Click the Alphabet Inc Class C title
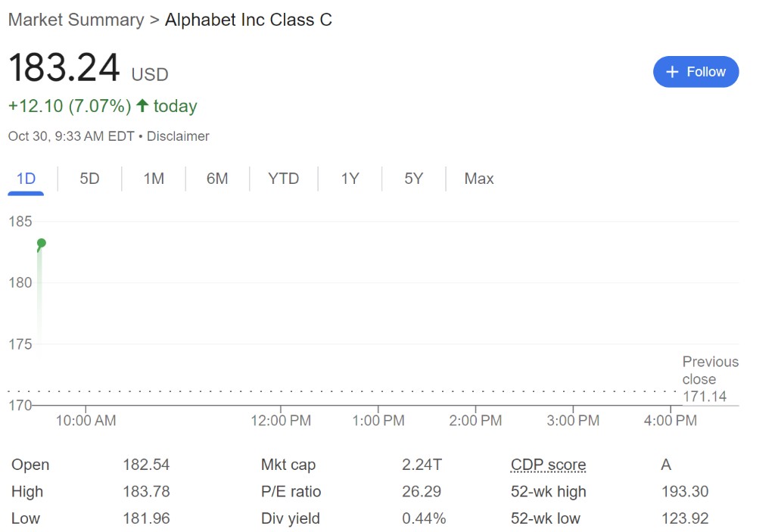Image resolution: width=775 pixels, height=532 pixels. point(248,20)
